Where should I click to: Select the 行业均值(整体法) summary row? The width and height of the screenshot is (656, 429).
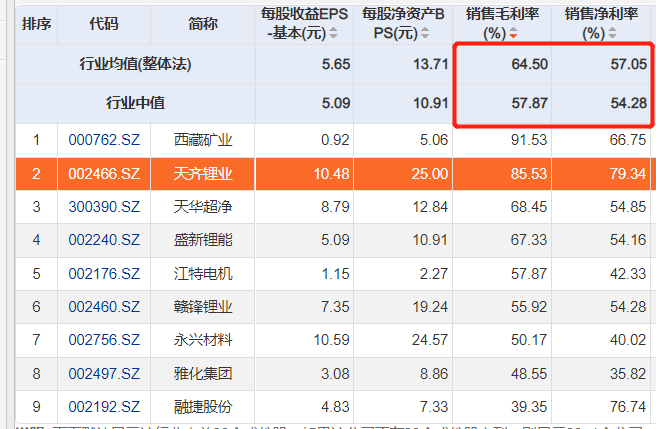pyautogui.click(x=135, y=64)
